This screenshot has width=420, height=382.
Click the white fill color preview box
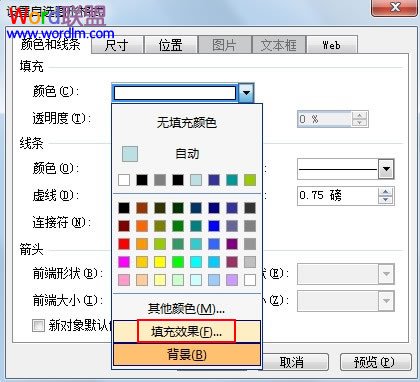[175, 93]
